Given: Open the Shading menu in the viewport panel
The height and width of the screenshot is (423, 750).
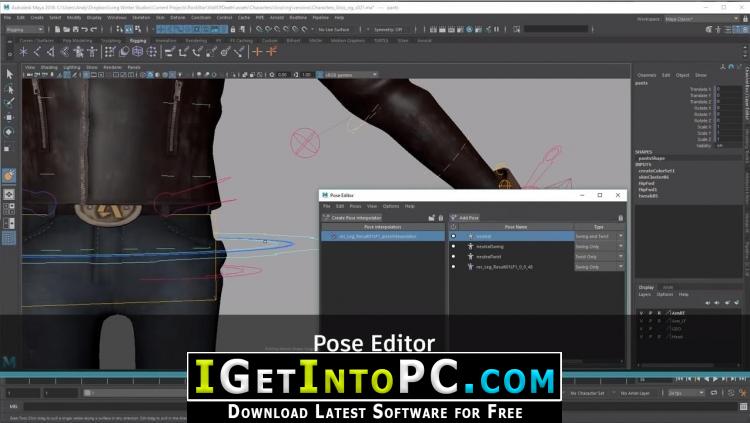Looking at the screenshot, I should 49,67.
